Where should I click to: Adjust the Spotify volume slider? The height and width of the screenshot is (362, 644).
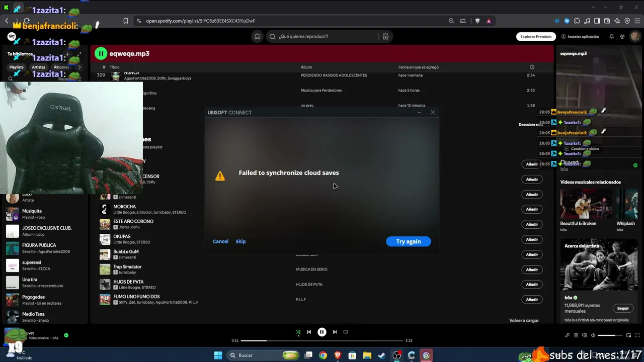pyautogui.click(x=609, y=335)
